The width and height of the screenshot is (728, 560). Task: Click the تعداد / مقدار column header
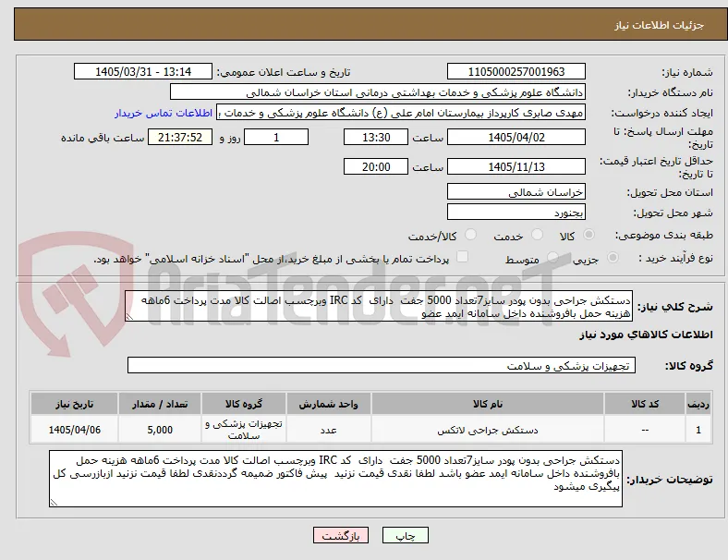coord(160,404)
